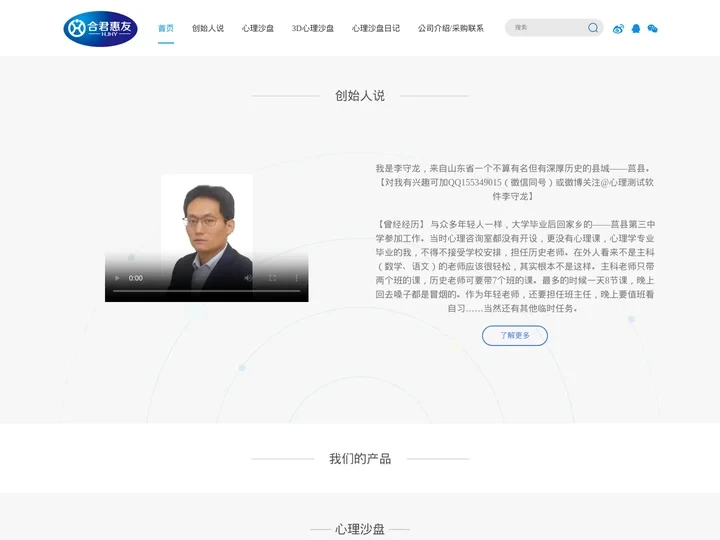Click the magnifier search icon
The height and width of the screenshot is (540, 720).
(593, 28)
